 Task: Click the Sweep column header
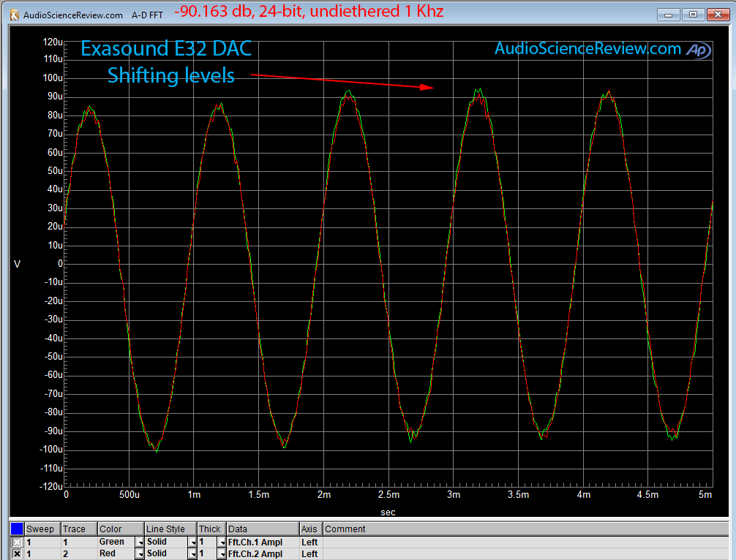42,529
